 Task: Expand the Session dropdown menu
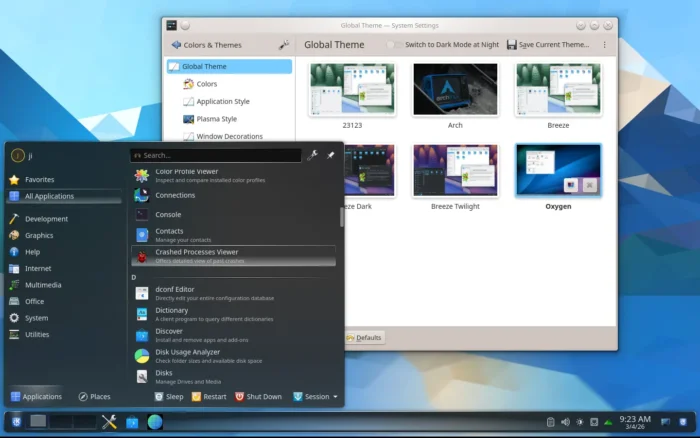click(315, 397)
